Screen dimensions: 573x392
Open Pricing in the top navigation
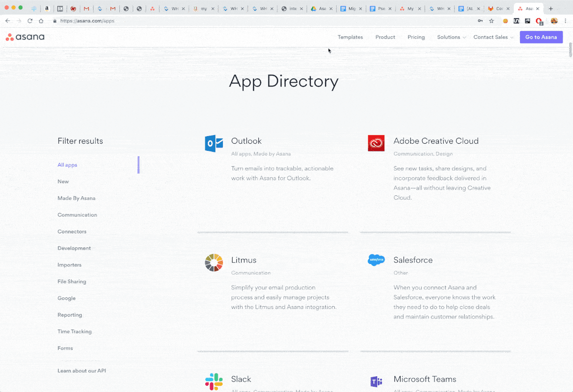(x=416, y=37)
